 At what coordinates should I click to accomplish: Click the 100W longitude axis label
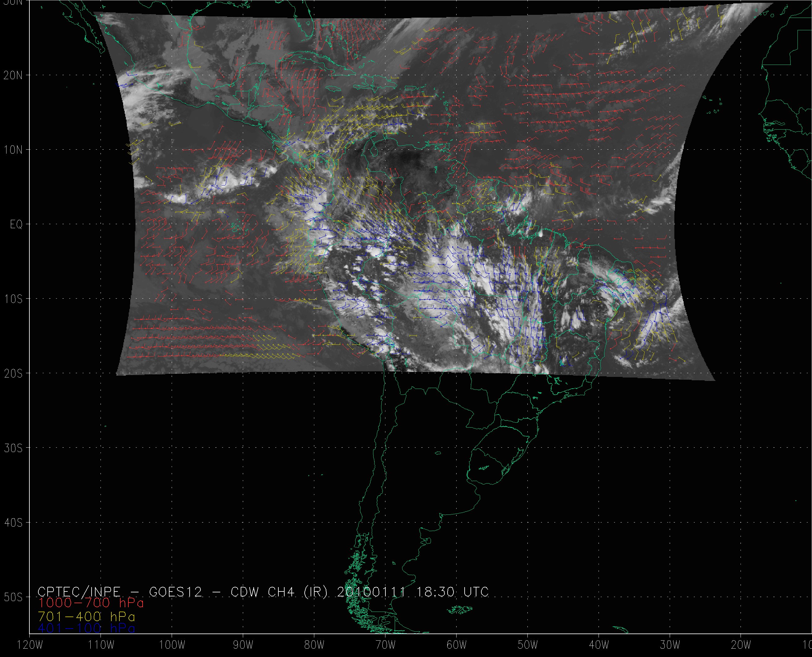172,645
